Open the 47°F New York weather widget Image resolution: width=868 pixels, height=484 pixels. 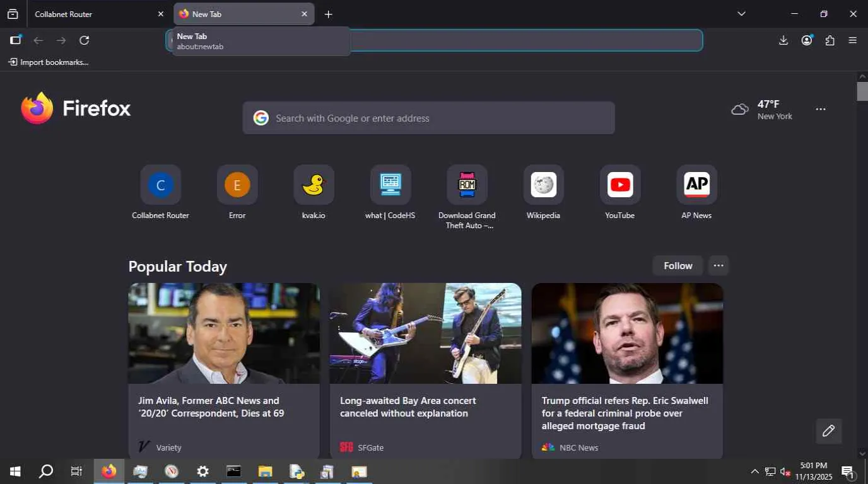762,110
